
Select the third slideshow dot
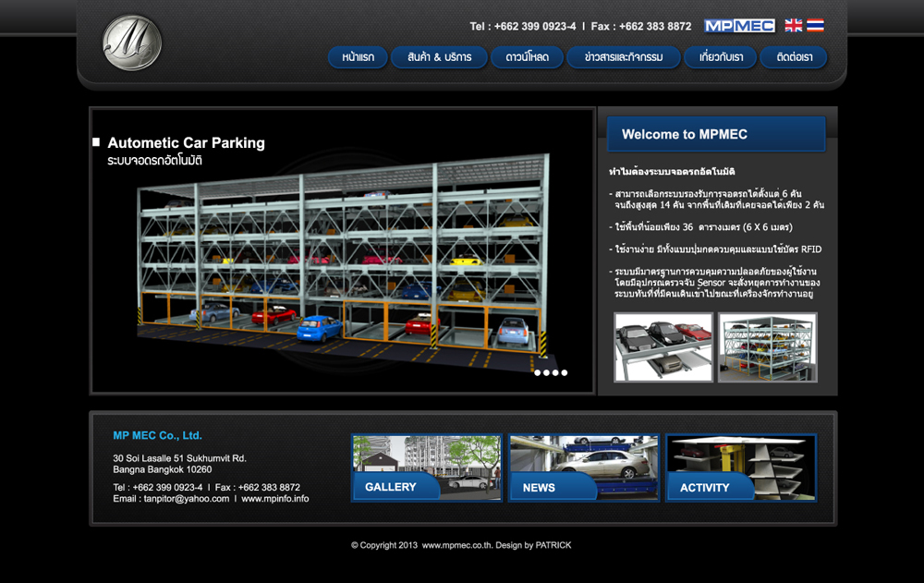coord(555,372)
